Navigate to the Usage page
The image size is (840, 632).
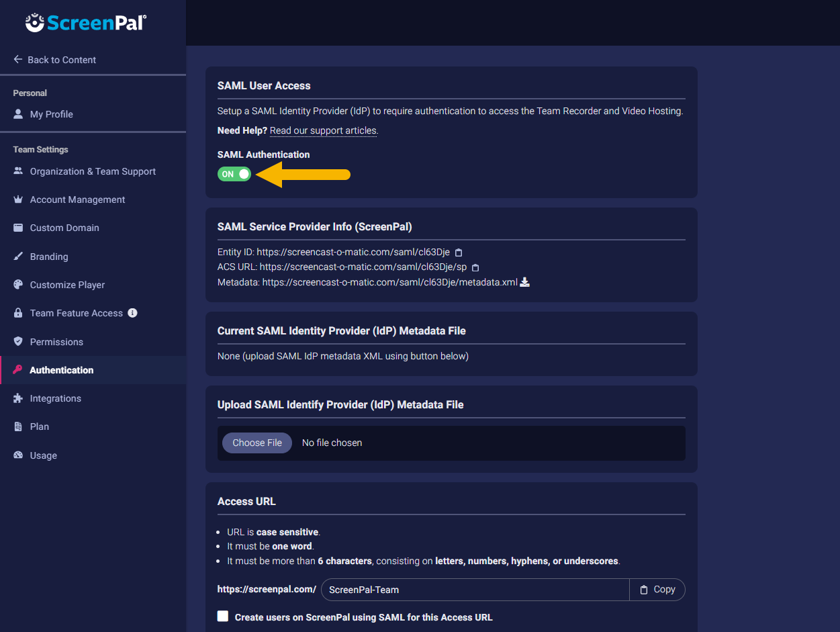pos(43,455)
